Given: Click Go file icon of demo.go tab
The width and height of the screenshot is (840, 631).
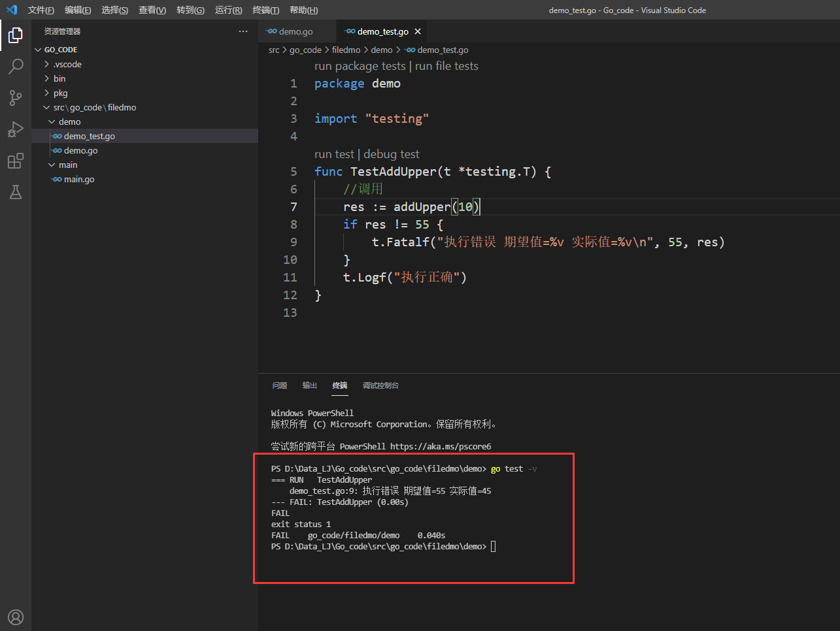Looking at the screenshot, I should (x=272, y=31).
